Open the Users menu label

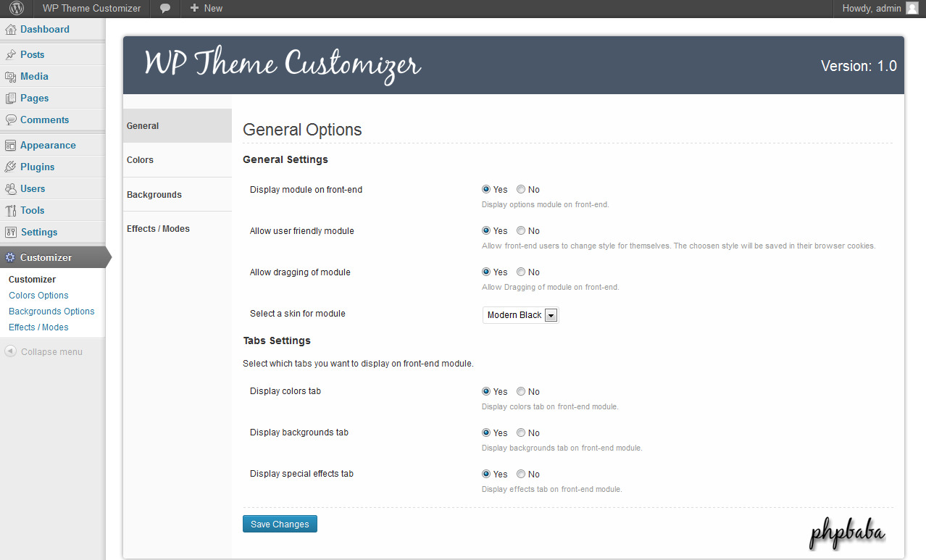point(33,189)
